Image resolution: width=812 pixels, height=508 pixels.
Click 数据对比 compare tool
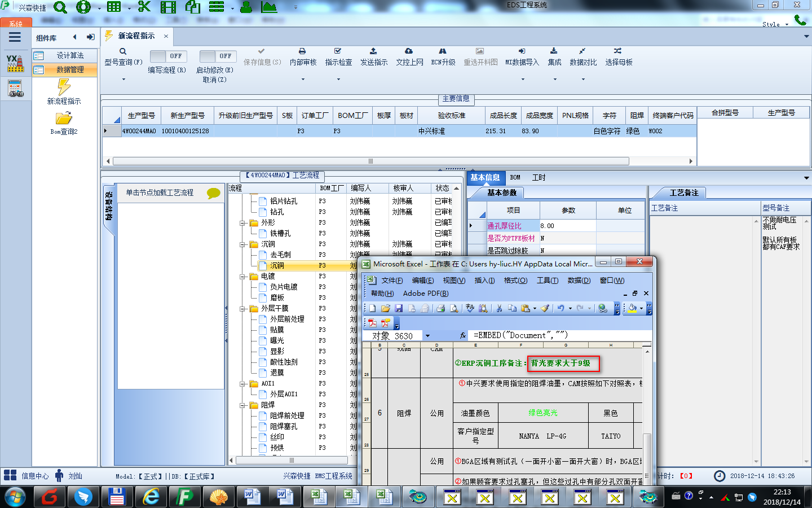583,57
